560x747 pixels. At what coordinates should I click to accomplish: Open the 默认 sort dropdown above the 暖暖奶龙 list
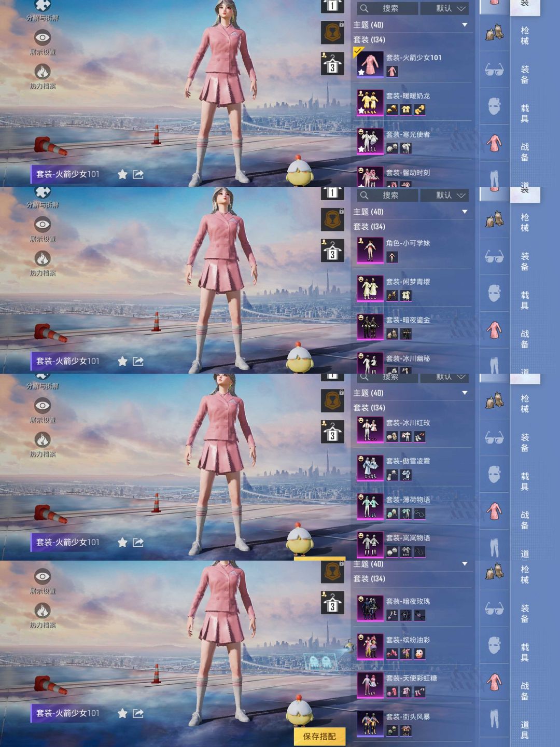445,8
